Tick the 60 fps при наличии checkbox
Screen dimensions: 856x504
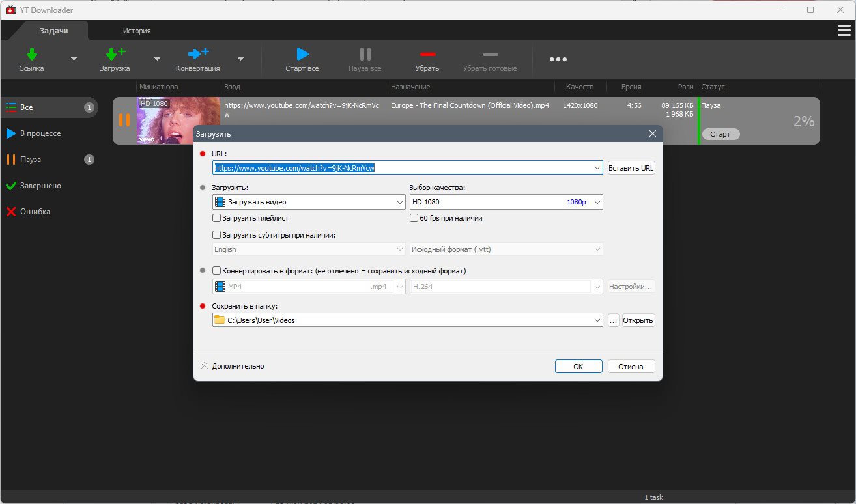point(414,218)
